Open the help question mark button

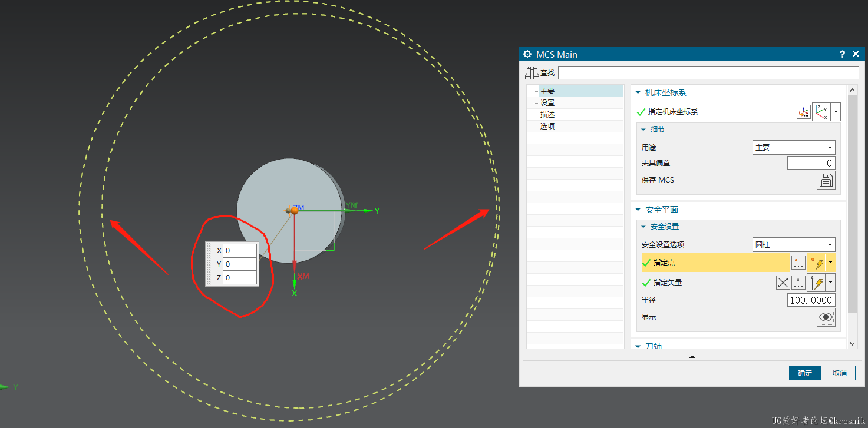tap(843, 54)
